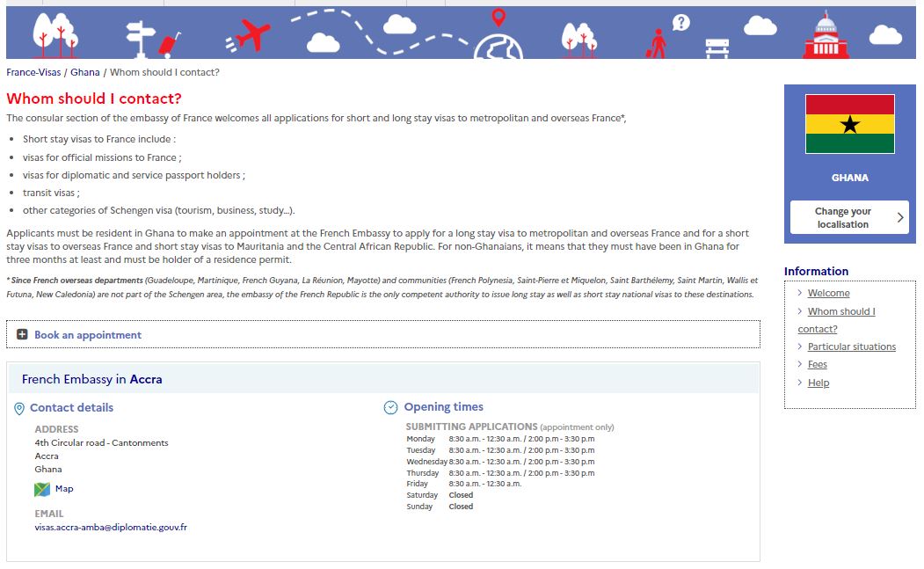Click the visas.accra-amba@diplomatie.gouv.fr email link
The image size is (924, 569).
click(x=111, y=527)
